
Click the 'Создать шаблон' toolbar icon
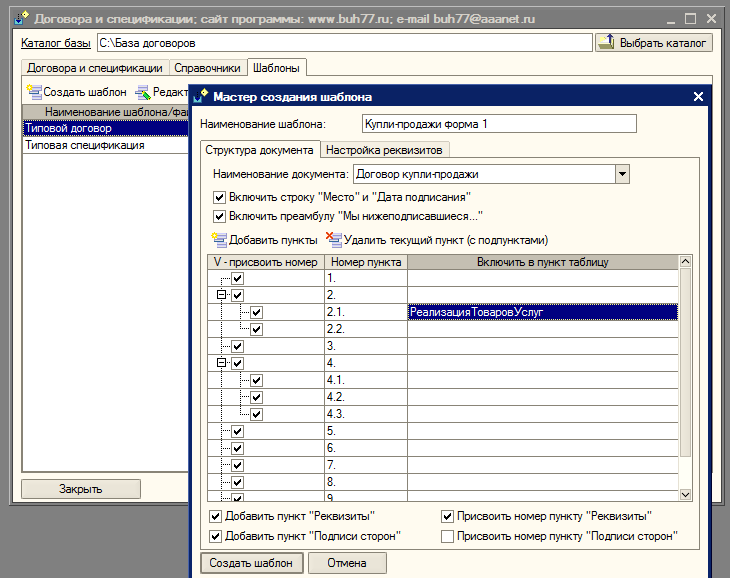pyautogui.click(x=33, y=91)
